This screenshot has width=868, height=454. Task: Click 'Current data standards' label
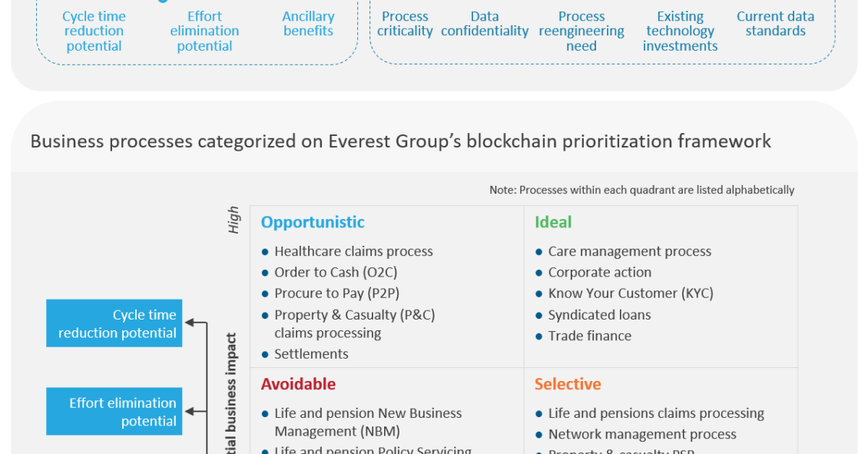tap(775, 24)
